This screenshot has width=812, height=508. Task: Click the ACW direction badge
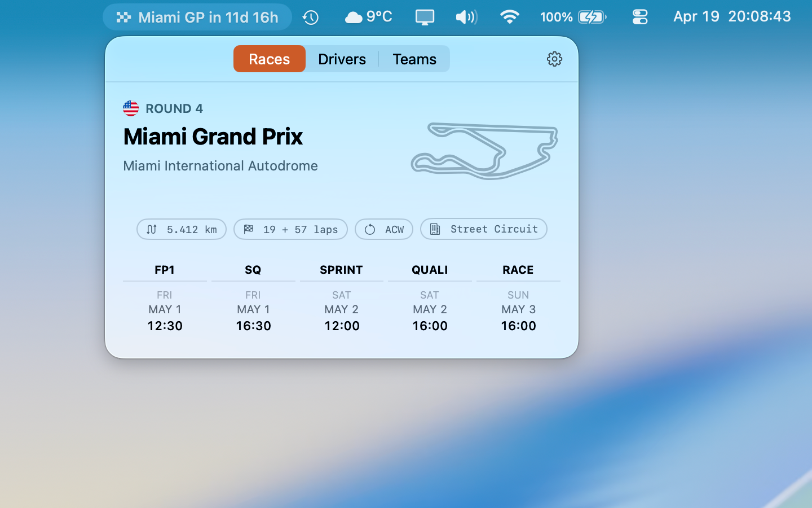pos(384,229)
